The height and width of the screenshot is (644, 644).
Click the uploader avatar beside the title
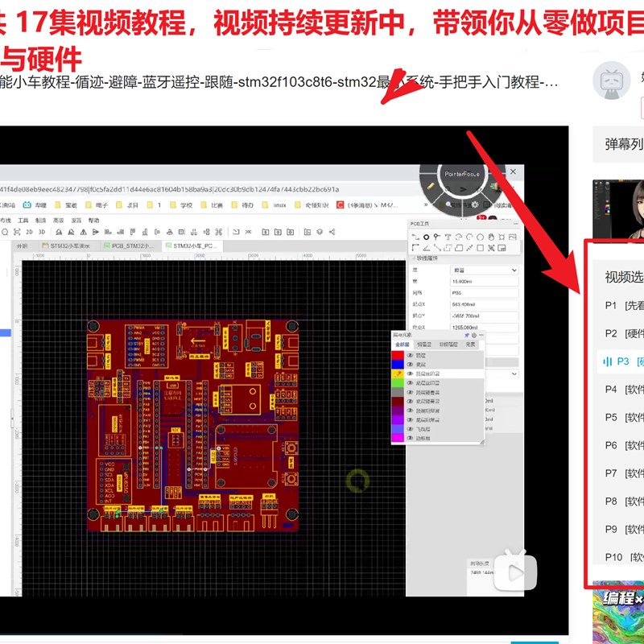612,80
